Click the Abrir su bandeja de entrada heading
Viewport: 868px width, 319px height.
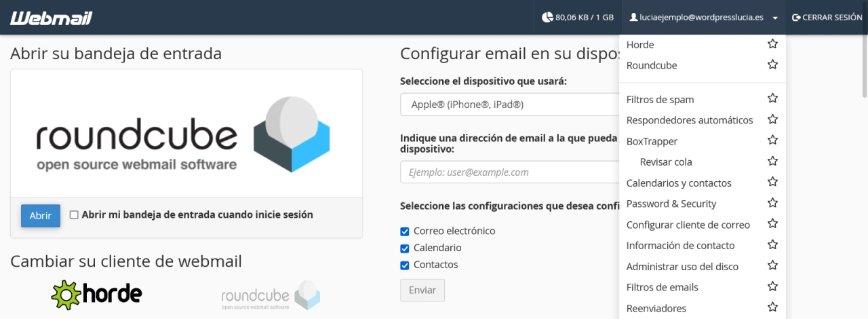(x=116, y=54)
